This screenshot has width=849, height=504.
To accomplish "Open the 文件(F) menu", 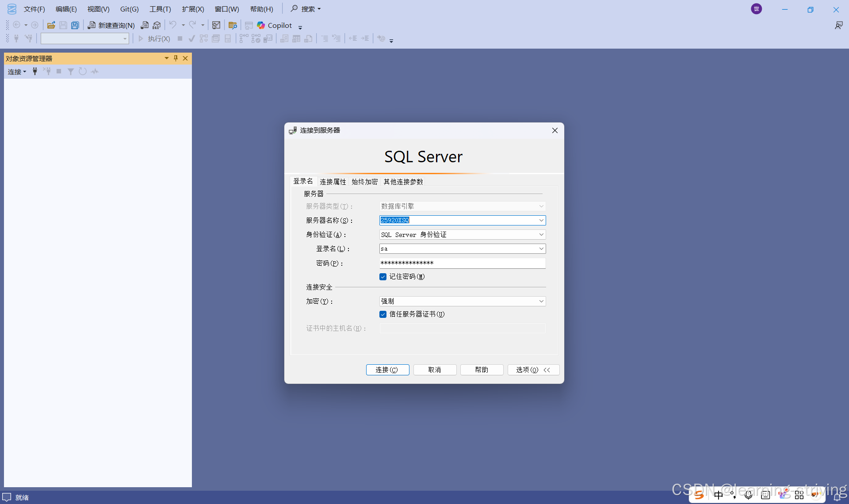I will point(34,9).
